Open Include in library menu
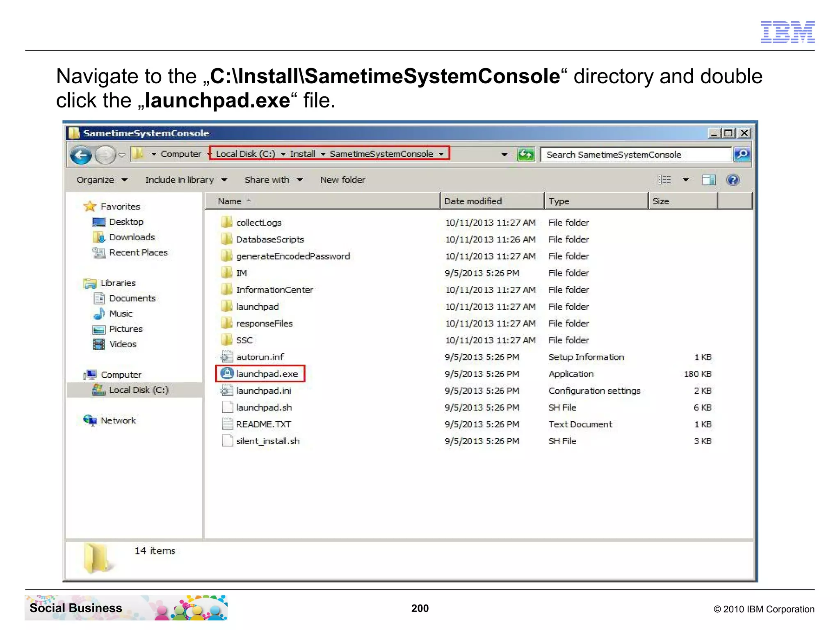 click(186, 180)
